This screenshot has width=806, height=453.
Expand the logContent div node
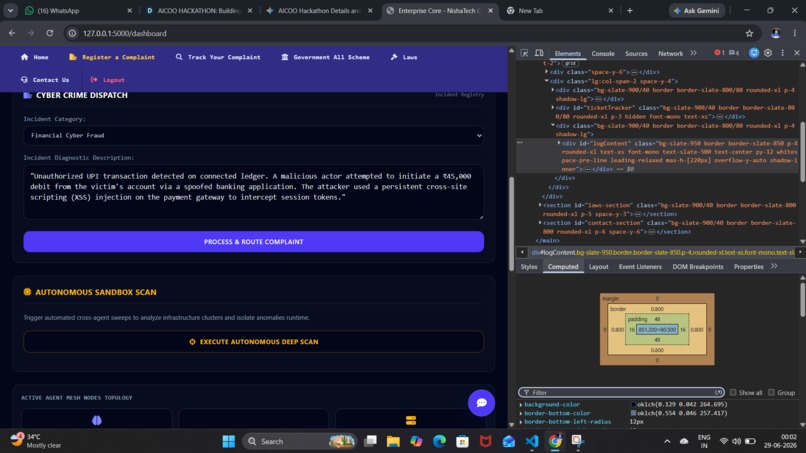point(559,143)
